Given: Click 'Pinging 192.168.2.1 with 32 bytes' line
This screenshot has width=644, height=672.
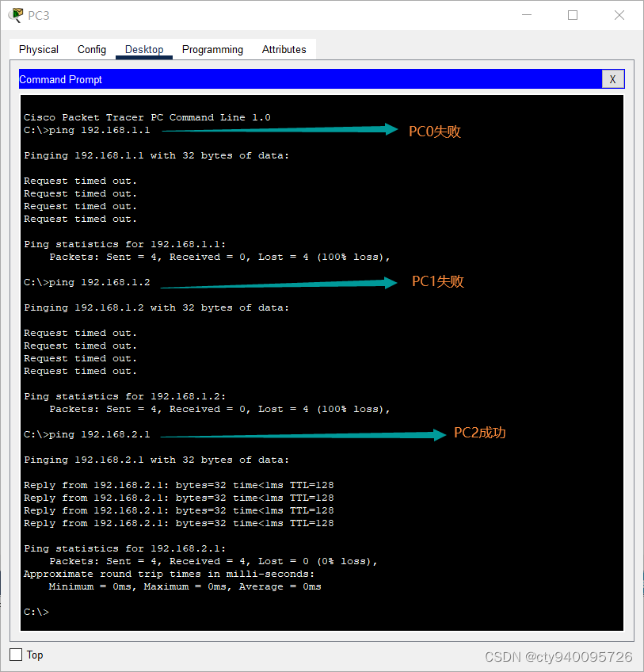Looking at the screenshot, I should pos(156,460).
